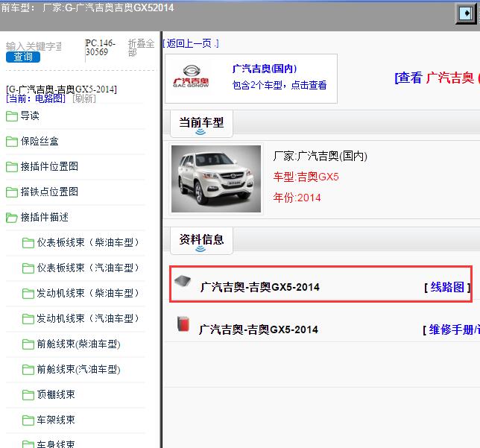The height and width of the screenshot is (448, 480).
Task: Click [G-广汽吉奥-吉奥GX5-2014] heading text
Action: click(x=61, y=89)
